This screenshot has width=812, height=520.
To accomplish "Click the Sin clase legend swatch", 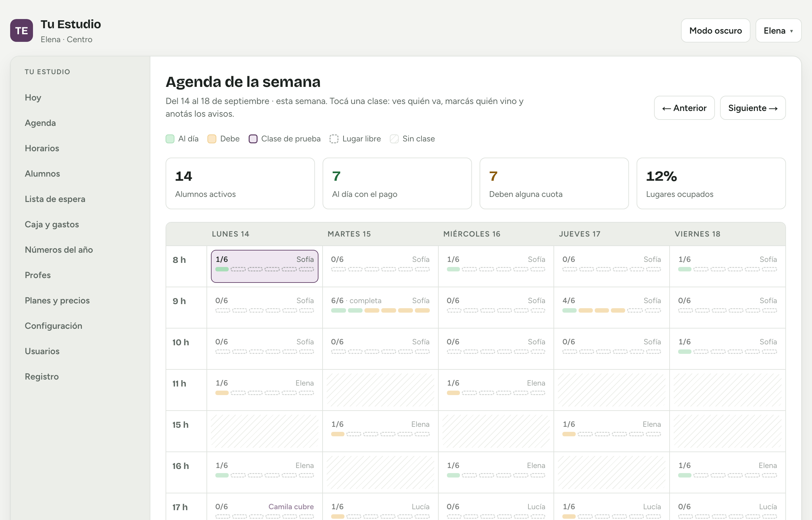I will 394,139.
